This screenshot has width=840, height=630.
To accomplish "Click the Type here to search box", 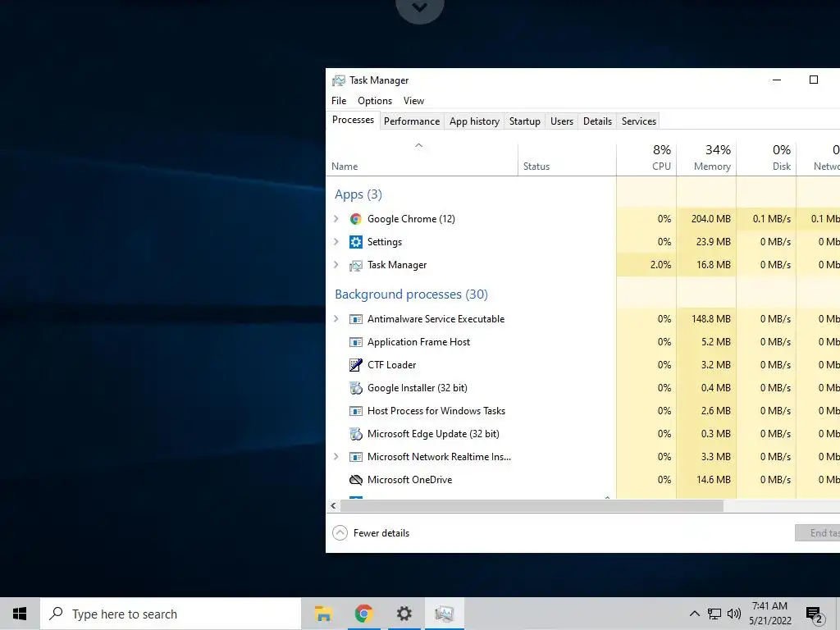I will tap(171, 614).
